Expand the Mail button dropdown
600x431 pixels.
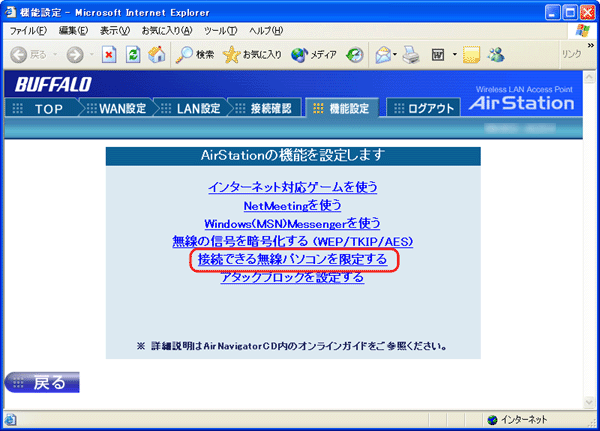click(397, 54)
